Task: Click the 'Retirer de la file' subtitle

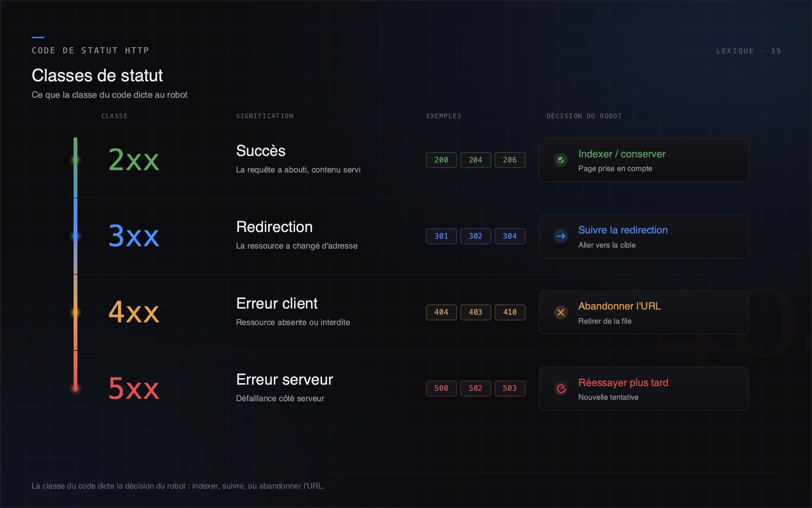Action: [x=605, y=321]
